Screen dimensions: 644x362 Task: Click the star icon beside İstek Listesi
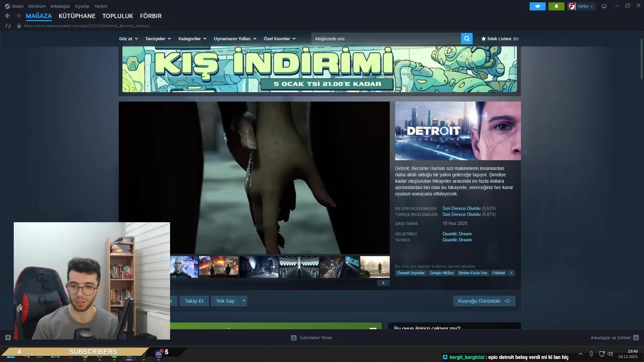(x=484, y=39)
